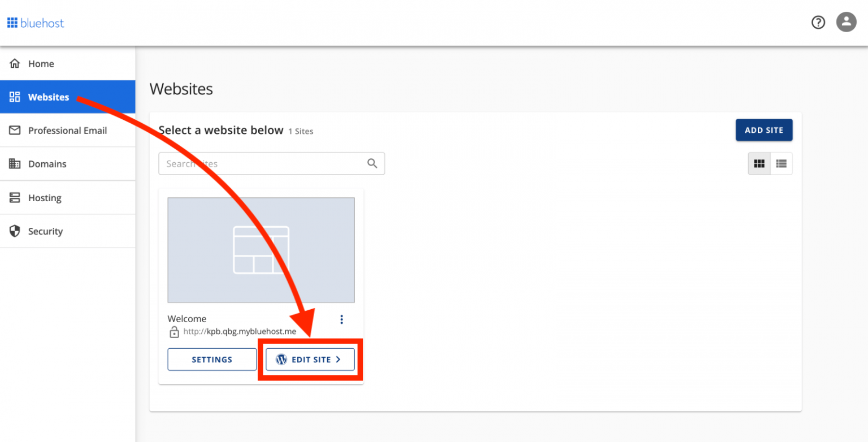This screenshot has height=442, width=868.
Task: Click the Welcome site preview thumbnail
Action: tap(261, 250)
